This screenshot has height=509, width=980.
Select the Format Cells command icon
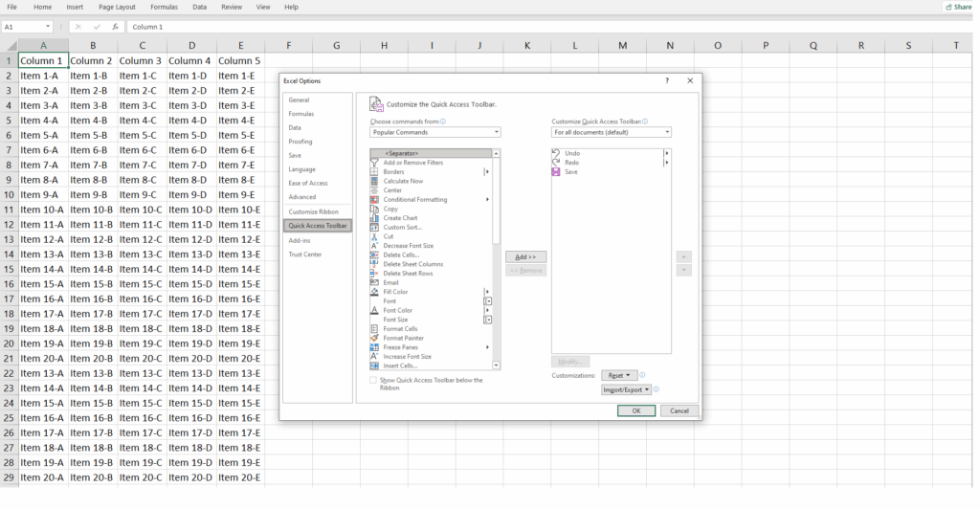tap(374, 328)
